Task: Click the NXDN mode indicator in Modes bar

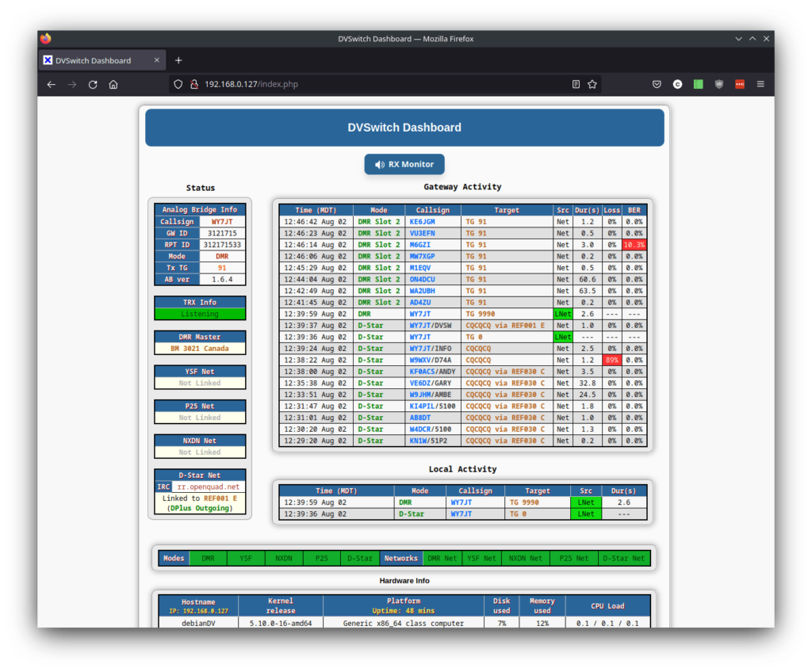Action: 284,558
